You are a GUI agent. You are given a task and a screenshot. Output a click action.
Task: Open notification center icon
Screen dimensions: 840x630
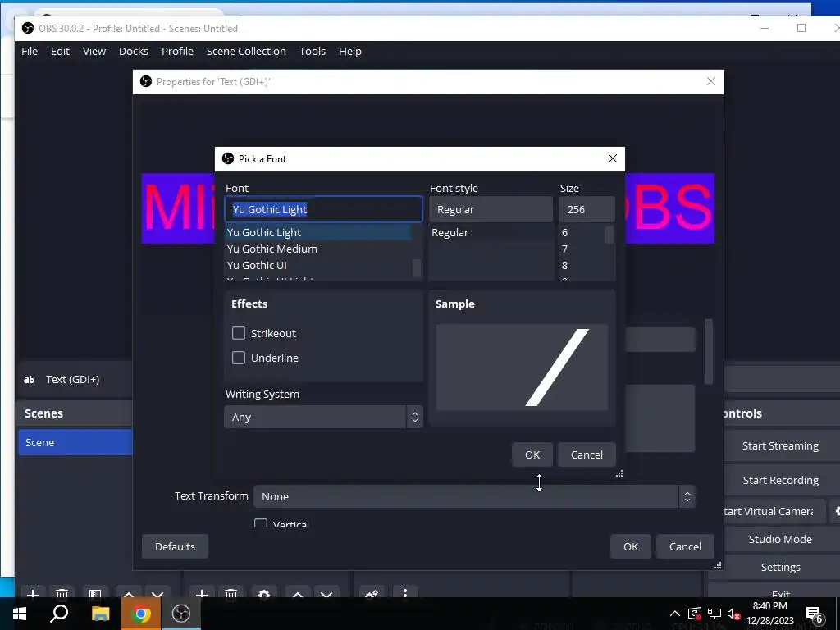[x=815, y=614]
